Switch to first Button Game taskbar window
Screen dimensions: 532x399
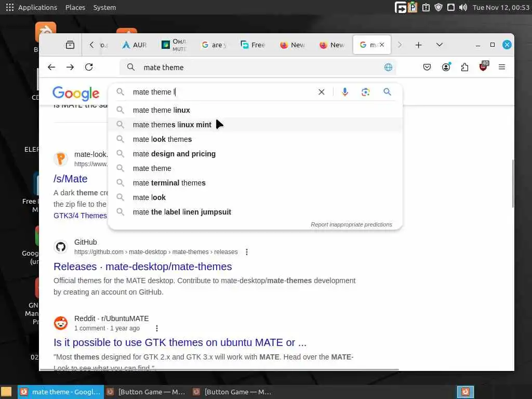click(x=146, y=392)
